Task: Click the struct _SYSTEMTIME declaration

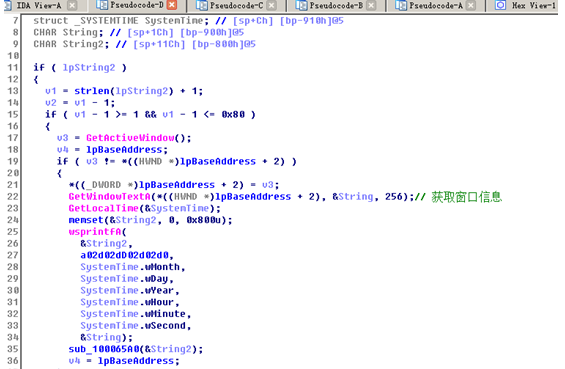Action: tap(121, 21)
